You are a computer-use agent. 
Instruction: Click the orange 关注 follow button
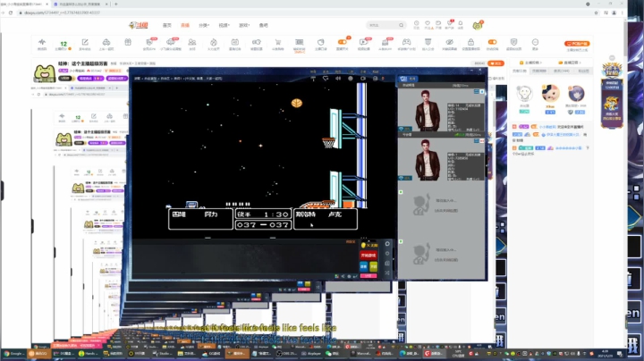[496, 63]
